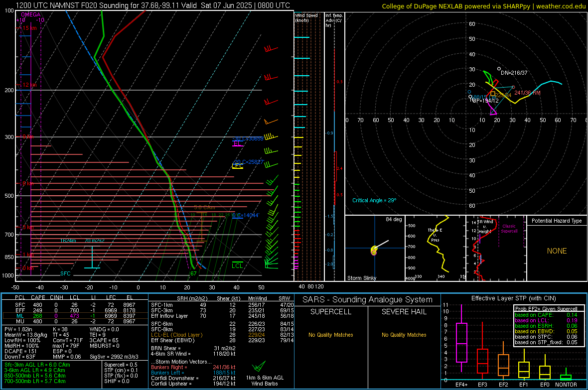Select the based on ESRH probability row
Screen dimensions: 588x390
[x=546, y=326]
